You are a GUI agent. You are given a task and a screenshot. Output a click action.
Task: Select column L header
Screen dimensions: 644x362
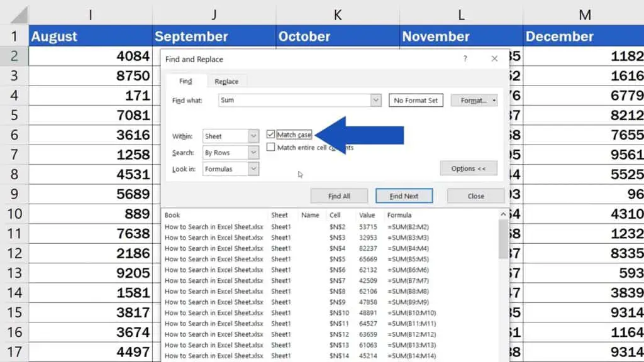pyautogui.click(x=461, y=15)
